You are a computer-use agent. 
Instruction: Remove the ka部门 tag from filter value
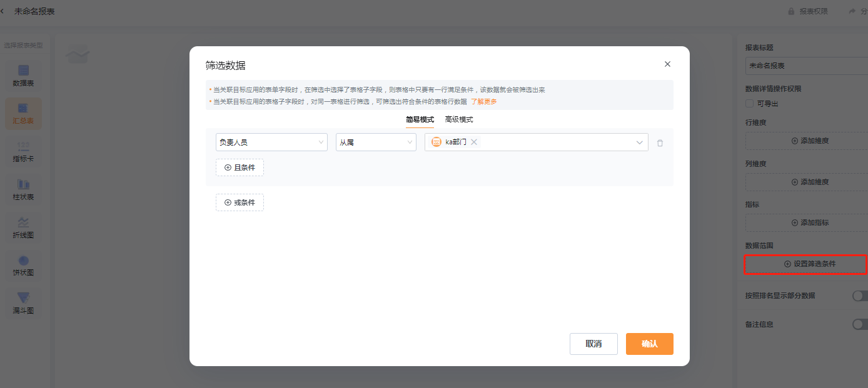coord(474,142)
